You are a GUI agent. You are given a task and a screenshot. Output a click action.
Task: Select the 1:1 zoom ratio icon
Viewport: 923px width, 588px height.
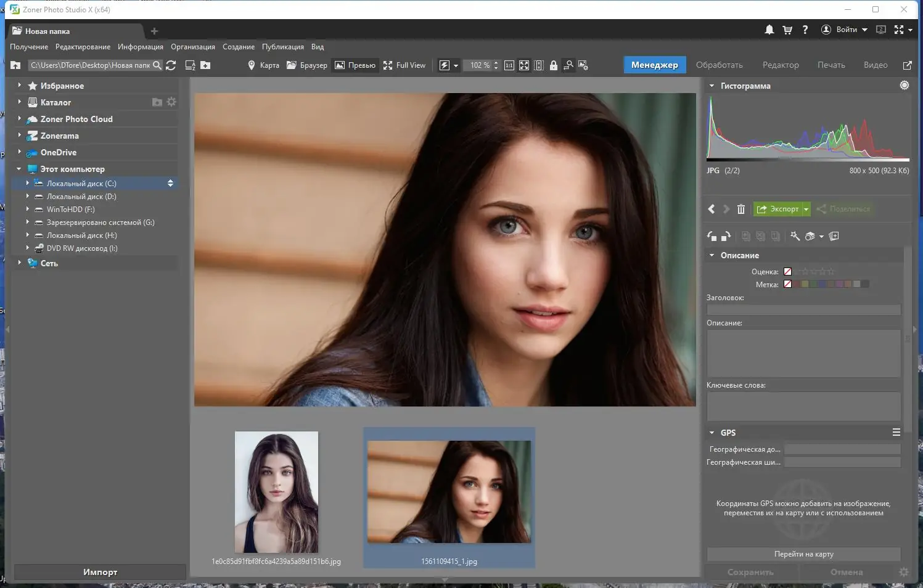point(509,65)
